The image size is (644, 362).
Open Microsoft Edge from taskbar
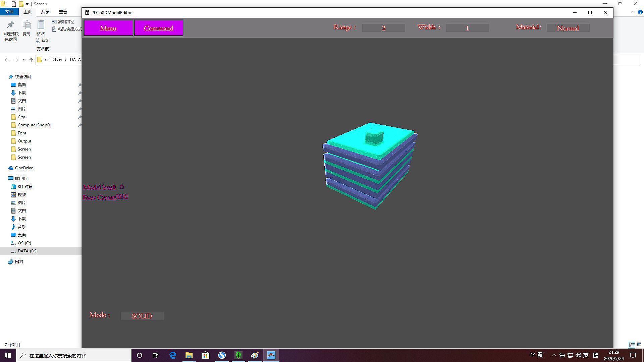pos(173,355)
